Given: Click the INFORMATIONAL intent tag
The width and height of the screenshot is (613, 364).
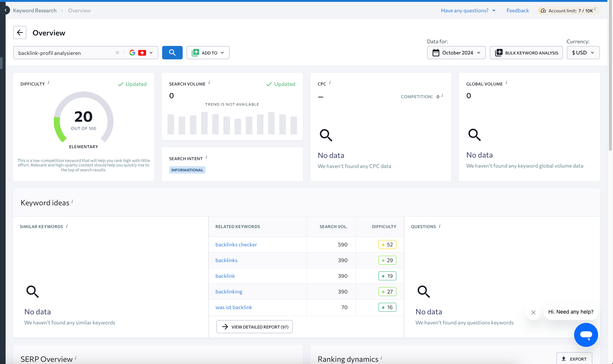Looking at the screenshot, I should [187, 170].
